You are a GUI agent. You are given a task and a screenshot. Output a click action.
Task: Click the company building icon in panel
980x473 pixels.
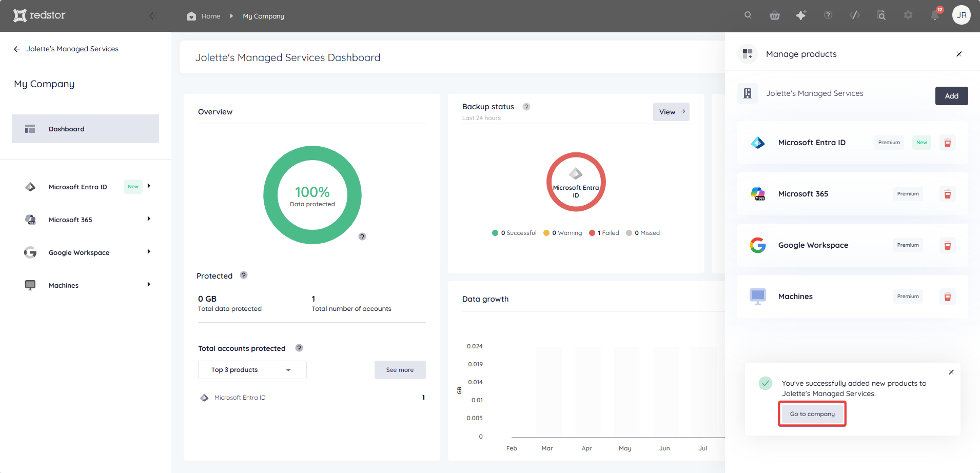click(748, 93)
